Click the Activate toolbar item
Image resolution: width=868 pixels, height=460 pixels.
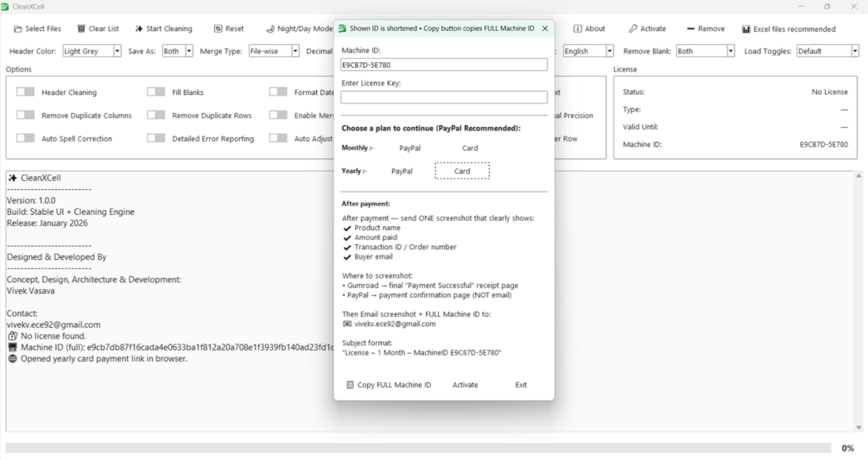[647, 28]
